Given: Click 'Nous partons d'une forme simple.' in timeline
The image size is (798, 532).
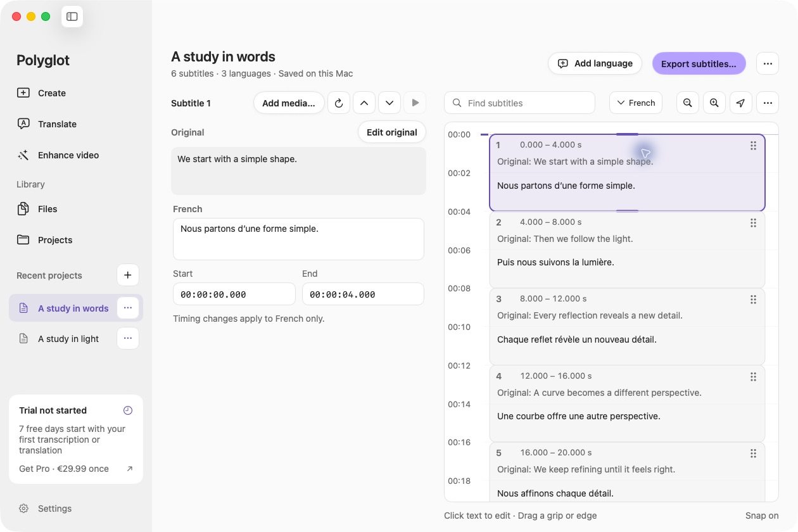Looking at the screenshot, I should 566,186.
